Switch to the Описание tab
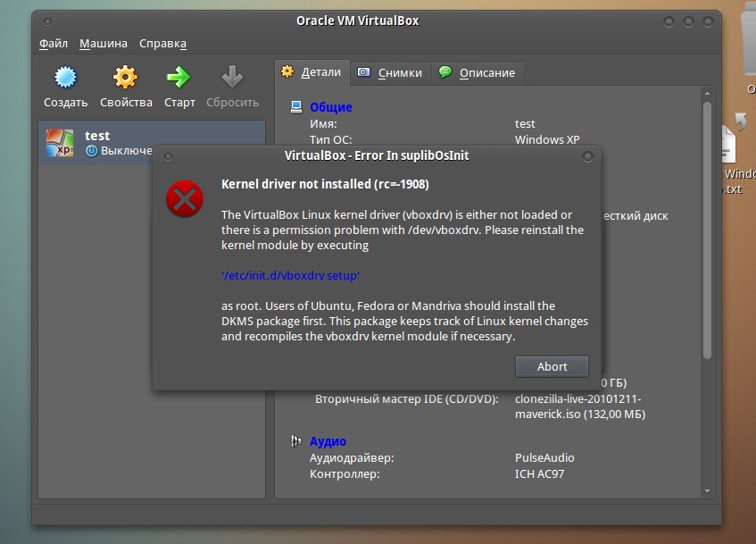The image size is (756, 544). click(478, 73)
